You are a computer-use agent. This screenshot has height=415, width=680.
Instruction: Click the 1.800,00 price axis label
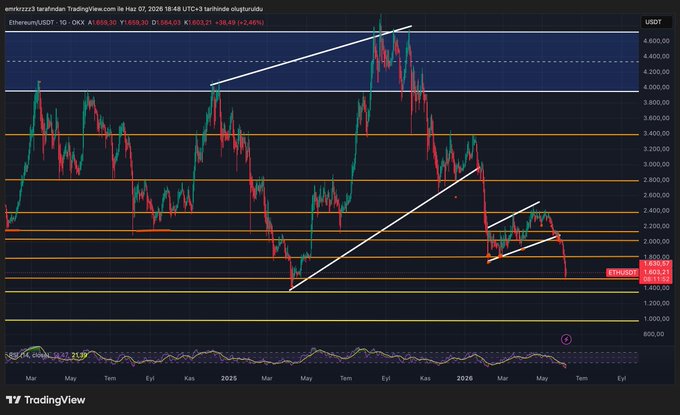coord(657,257)
